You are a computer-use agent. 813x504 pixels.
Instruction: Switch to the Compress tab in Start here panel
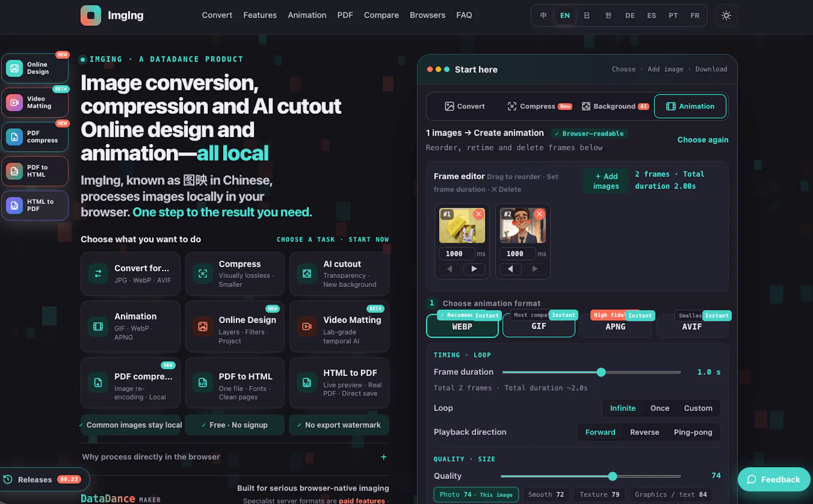(x=539, y=106)
